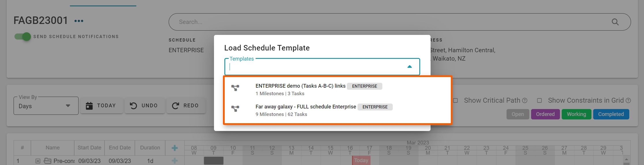Click into the Search field
The image size is (644, 165).
[375, 22]
